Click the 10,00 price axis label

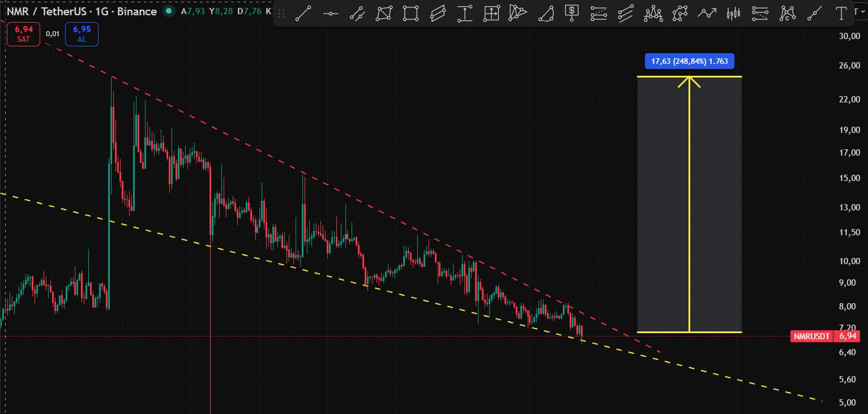(x=849, y=261)
